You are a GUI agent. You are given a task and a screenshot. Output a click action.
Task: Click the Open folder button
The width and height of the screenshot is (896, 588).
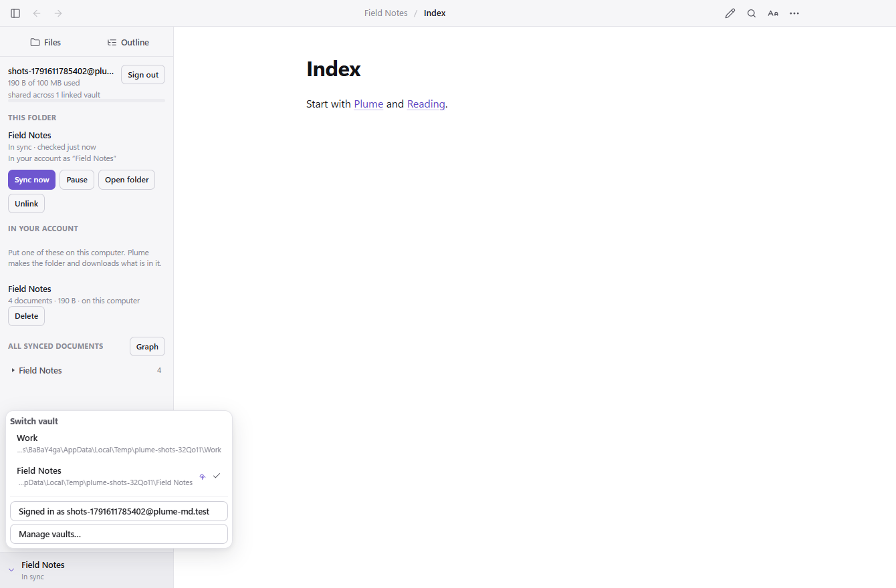127,180
